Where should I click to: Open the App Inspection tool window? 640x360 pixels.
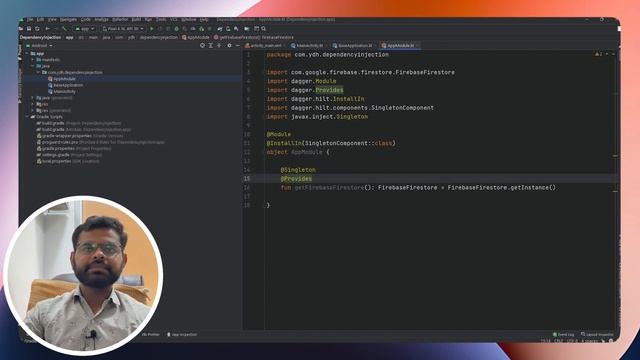pyautogui.click(x=182, y=334)
